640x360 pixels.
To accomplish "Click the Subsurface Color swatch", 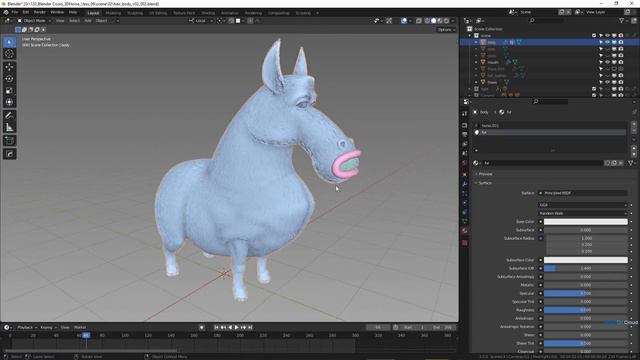I will (585, 260).
